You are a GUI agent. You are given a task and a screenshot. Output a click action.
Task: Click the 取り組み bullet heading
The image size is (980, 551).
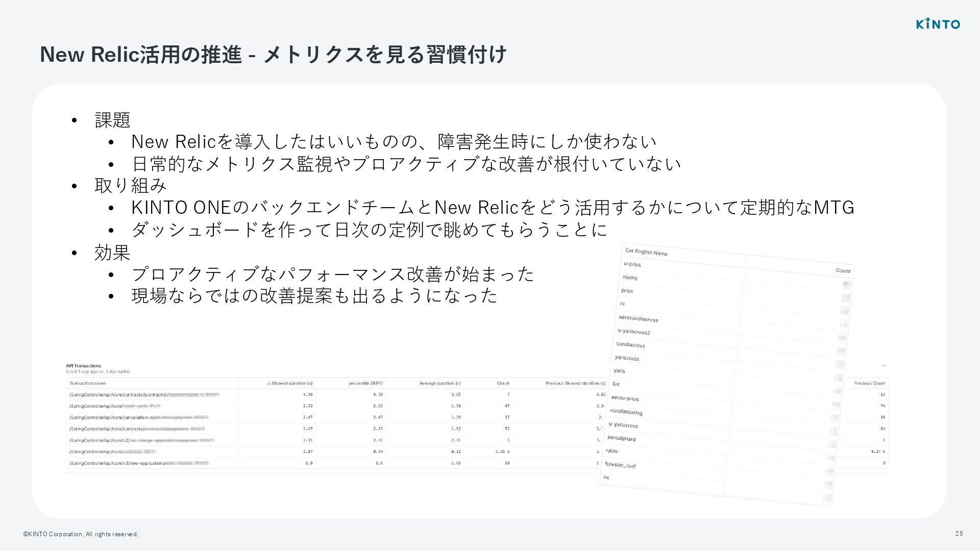pyautogui.click(x=131, y=185)
